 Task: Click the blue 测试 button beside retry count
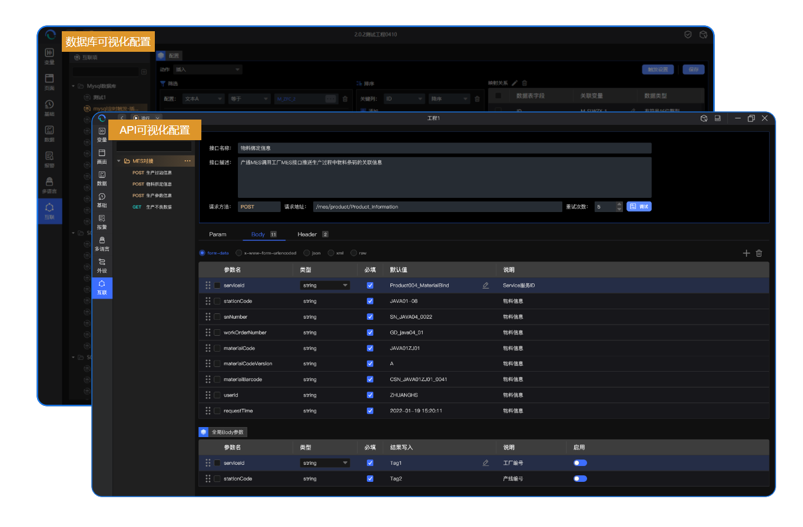(x=639, y=206)
